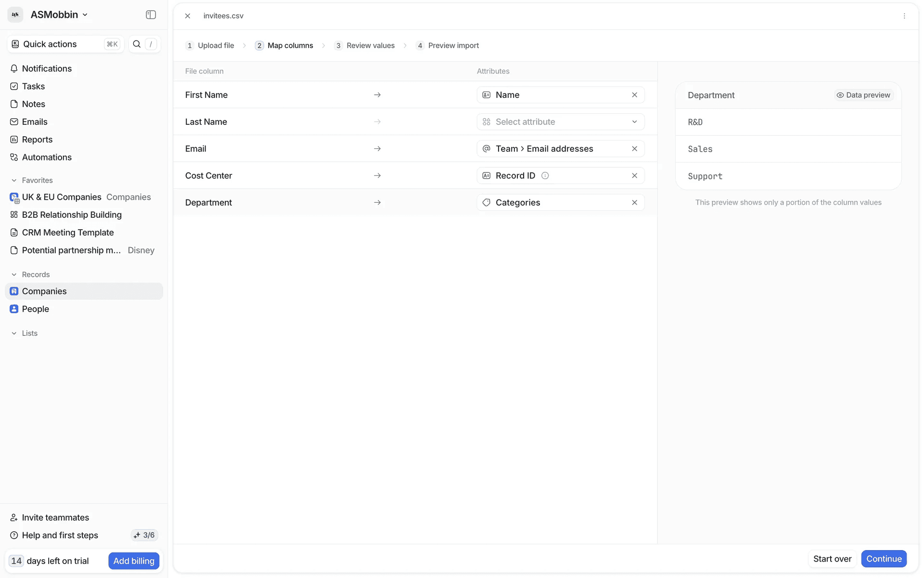Open the three-dot more options menu
This screenshot has width=924, height=578.
coord(904,16)
